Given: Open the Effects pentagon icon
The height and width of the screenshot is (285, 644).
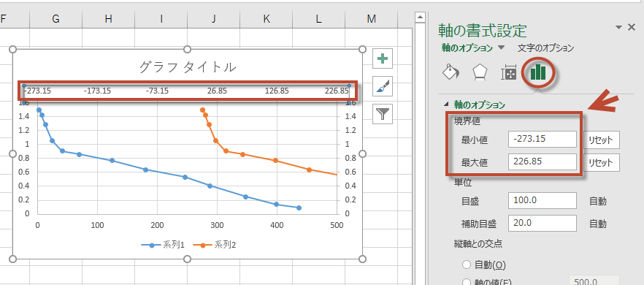Looking at the screenshot, I should [479, 72].
